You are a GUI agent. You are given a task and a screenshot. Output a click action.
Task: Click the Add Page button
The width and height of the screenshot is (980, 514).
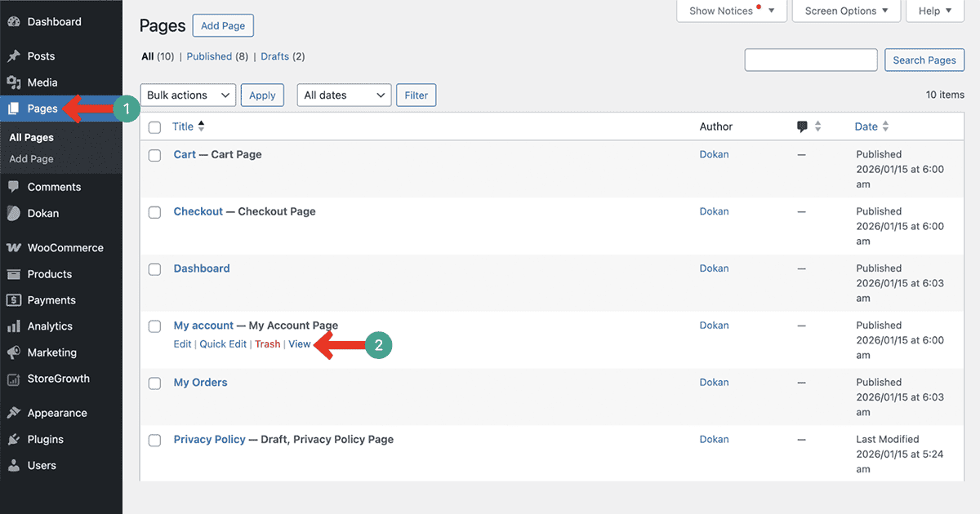click(x=223, y=25)
